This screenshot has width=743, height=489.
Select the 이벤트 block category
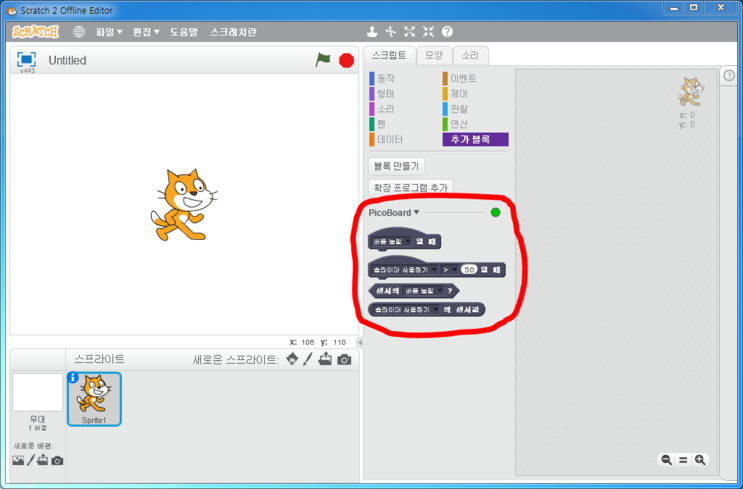point(460,79)
